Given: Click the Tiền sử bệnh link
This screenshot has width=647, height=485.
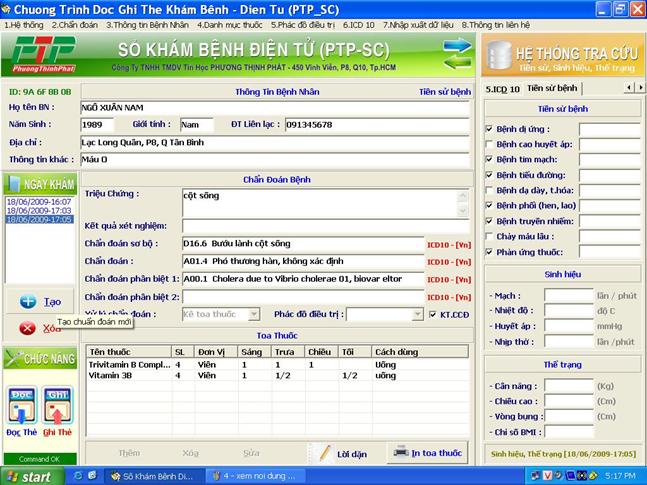Looking at the screenshot, I should coord(444,91).
